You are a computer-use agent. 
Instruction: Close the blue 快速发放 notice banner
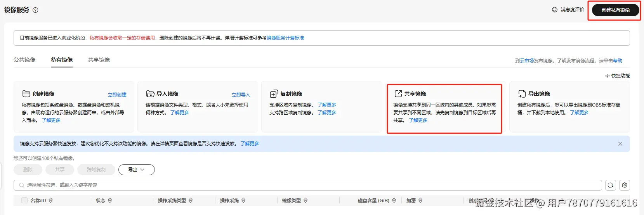click(x=620, y=144)
